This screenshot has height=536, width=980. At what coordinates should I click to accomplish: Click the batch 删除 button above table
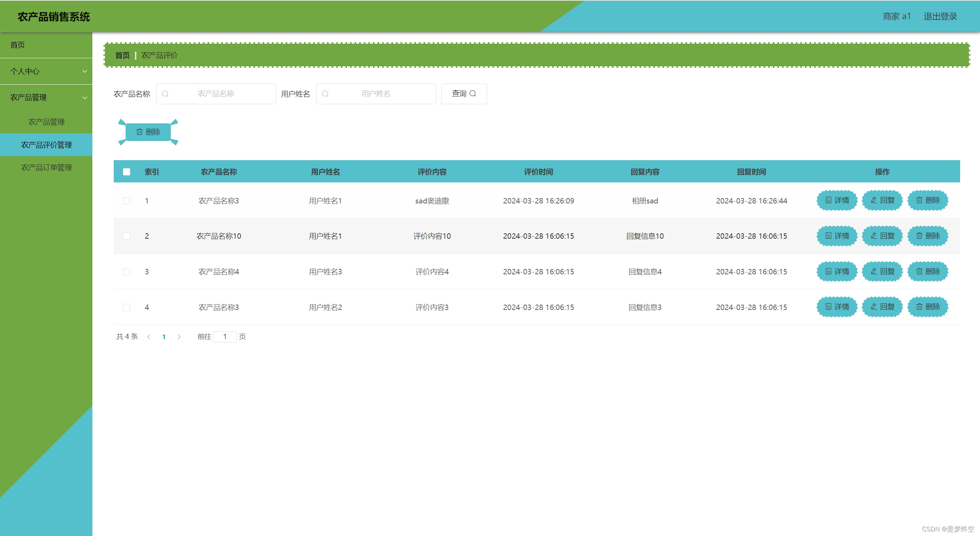tap(148, 132)
